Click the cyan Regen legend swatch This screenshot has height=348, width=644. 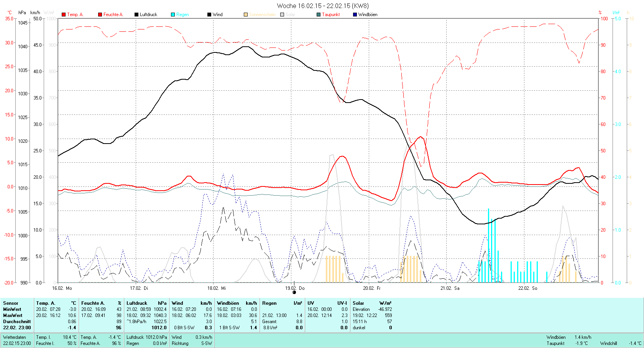(173, 15)
